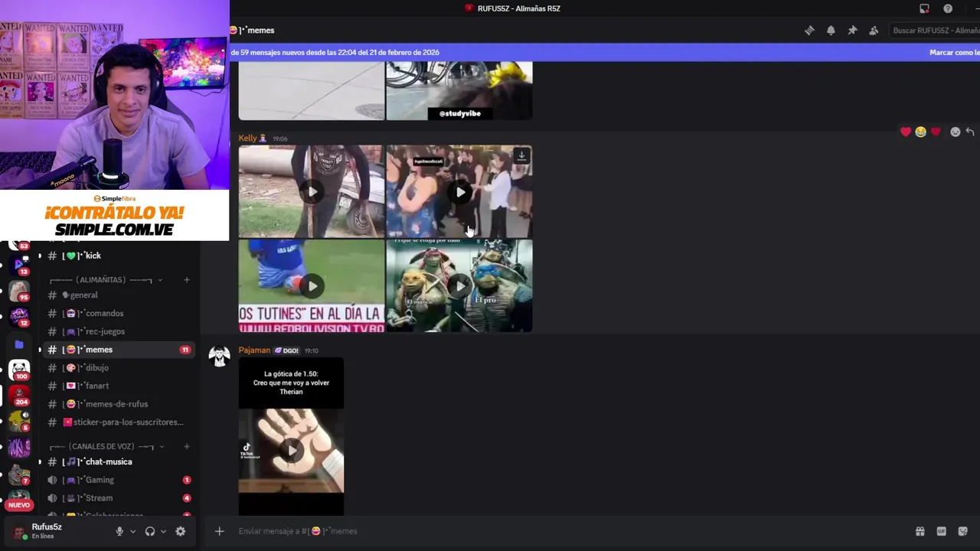Reply to Kelly's message with arrow icon
The height and width of the screenshot is (551, 980).
click(x=970, y=132)
